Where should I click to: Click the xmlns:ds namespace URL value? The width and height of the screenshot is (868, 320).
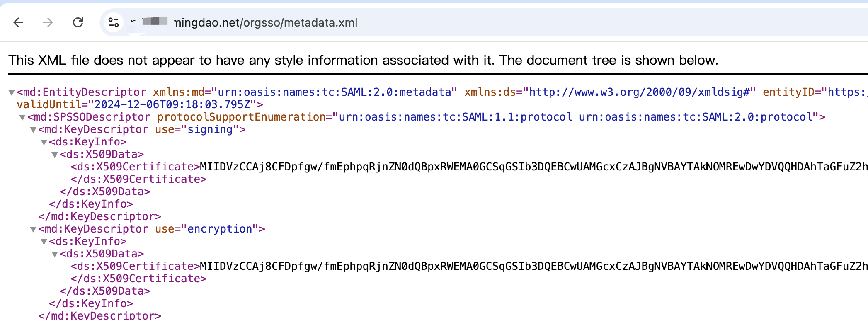(639, 92)
